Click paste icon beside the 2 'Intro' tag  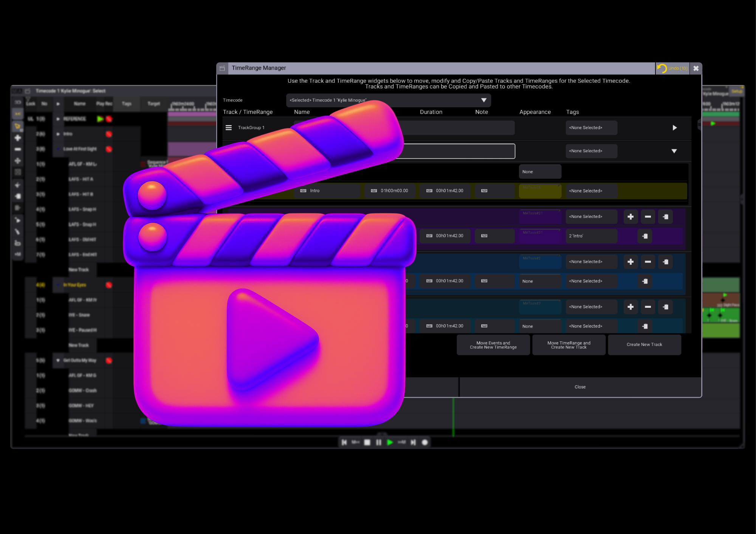[x=645, y=236]
